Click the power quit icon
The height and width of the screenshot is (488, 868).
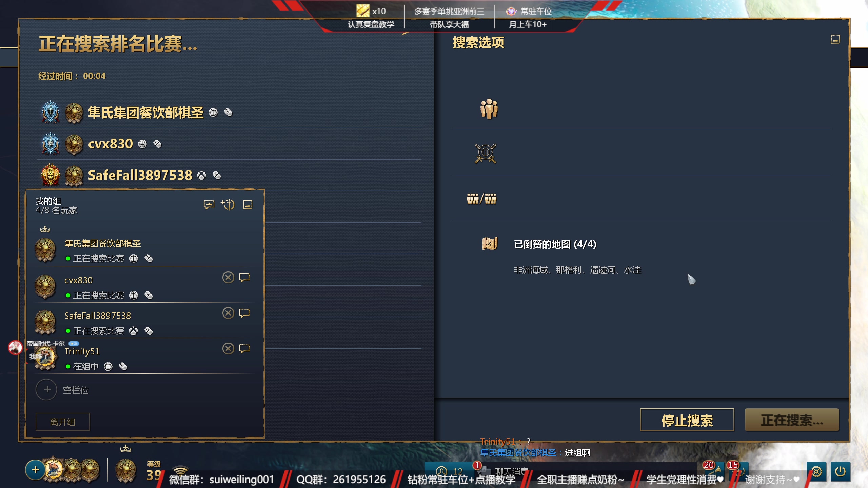[x=841, y=472]
